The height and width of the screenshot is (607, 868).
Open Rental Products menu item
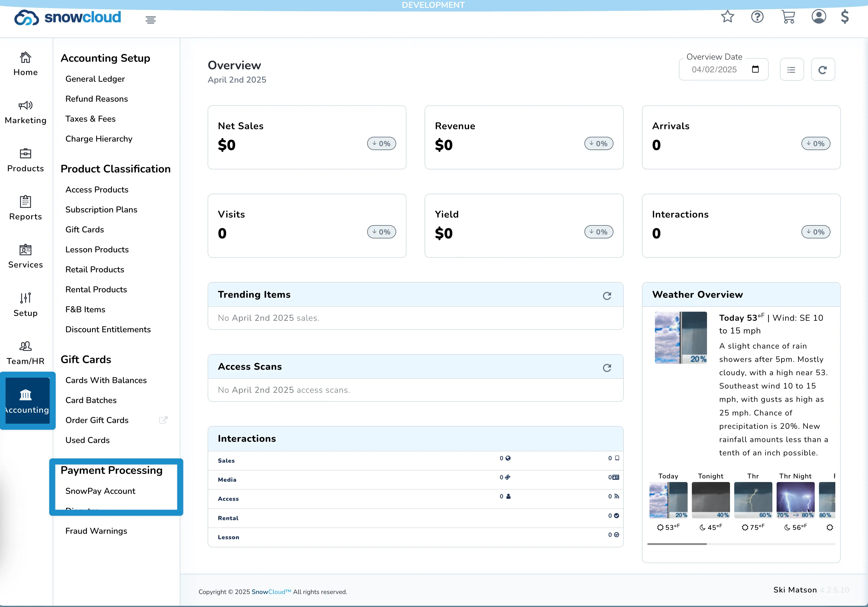[x=96, y=290]
